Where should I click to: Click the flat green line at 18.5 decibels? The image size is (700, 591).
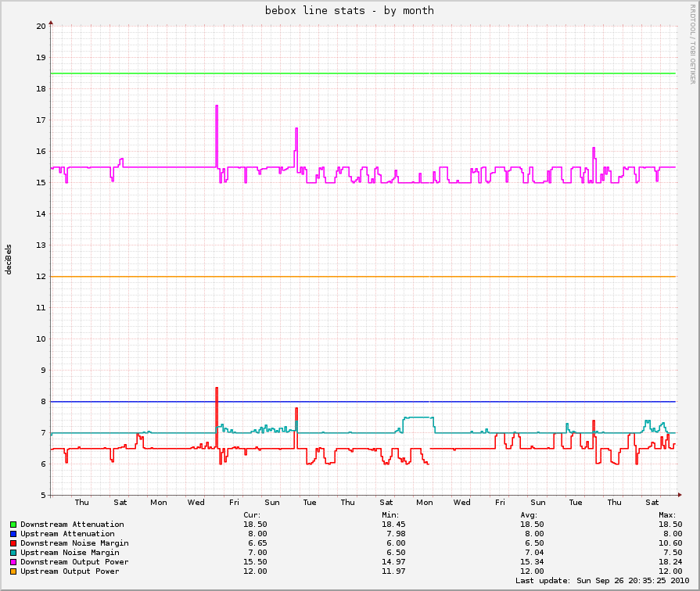(363, 73)
